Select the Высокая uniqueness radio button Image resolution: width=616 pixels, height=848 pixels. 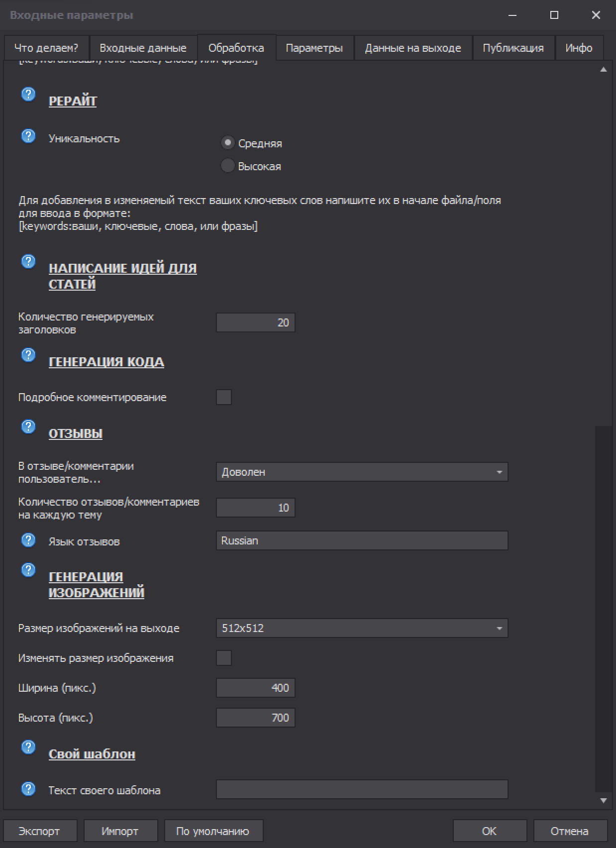(x=227, y=166)
